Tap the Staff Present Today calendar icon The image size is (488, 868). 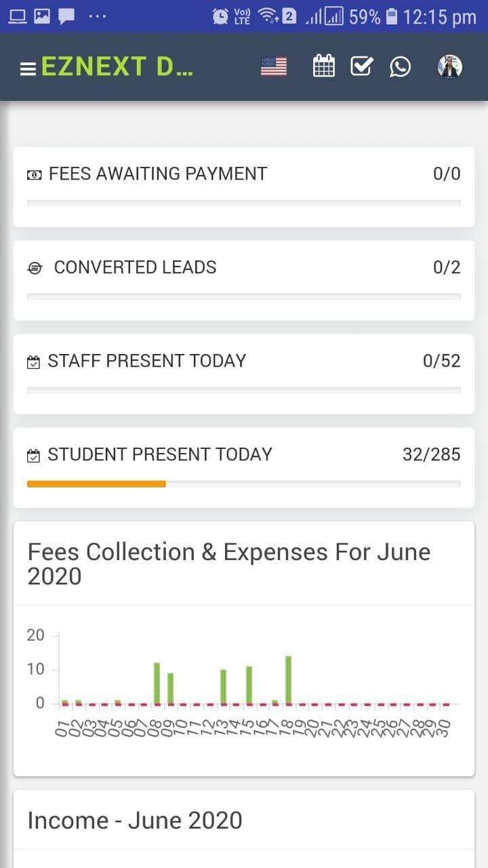coord(33,361)
